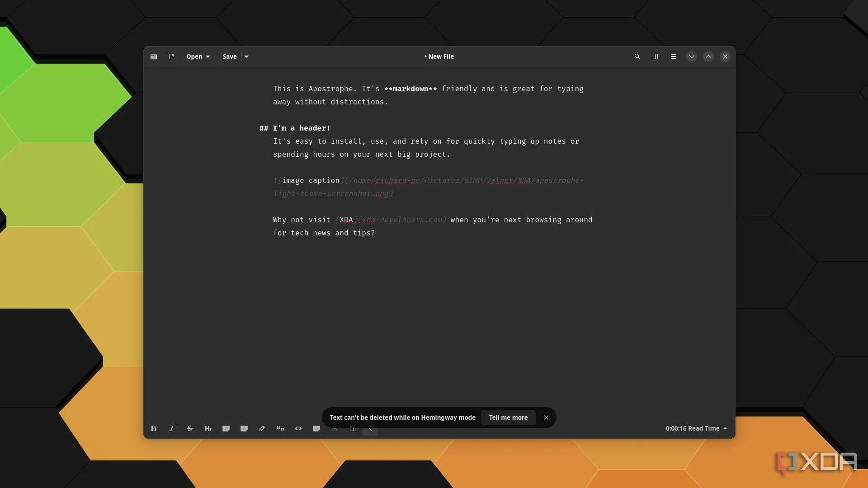The height and width of the screenshot is (488, 868).
Task: Save the document with Save button
Action: click(x=230, y=56)
